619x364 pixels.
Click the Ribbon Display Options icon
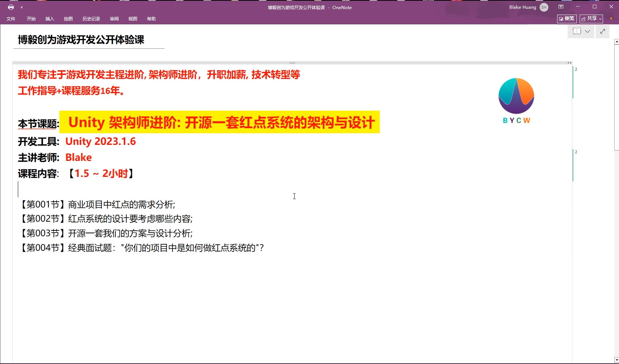(561, 7)
